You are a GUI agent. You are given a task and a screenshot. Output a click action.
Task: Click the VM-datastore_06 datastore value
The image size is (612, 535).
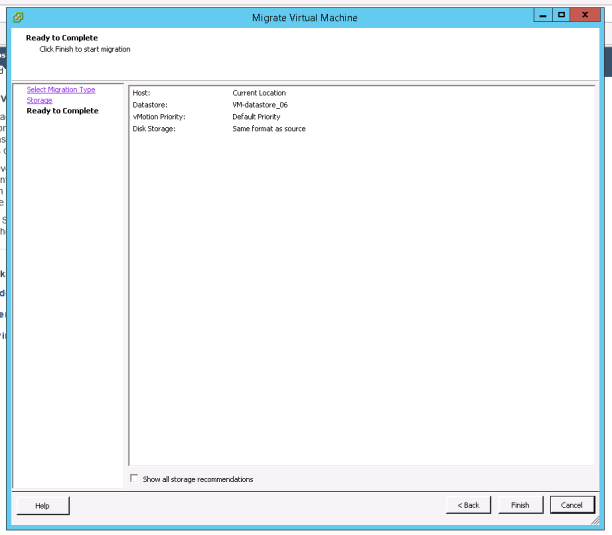coord(260,105)
